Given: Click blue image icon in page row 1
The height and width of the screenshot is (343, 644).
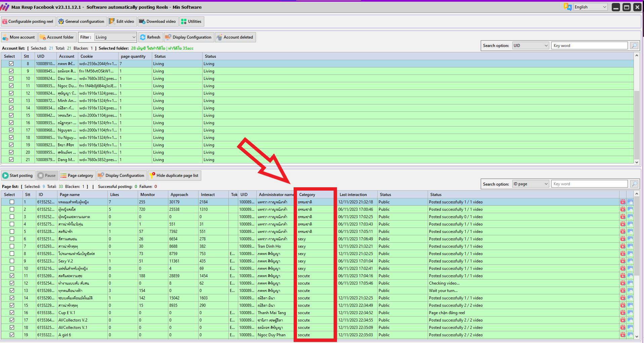Looking at the screenshot, I should [630, 202].
